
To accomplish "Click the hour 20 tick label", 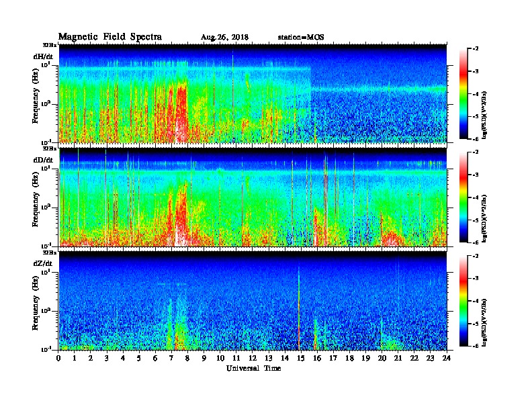I will 382,358.
